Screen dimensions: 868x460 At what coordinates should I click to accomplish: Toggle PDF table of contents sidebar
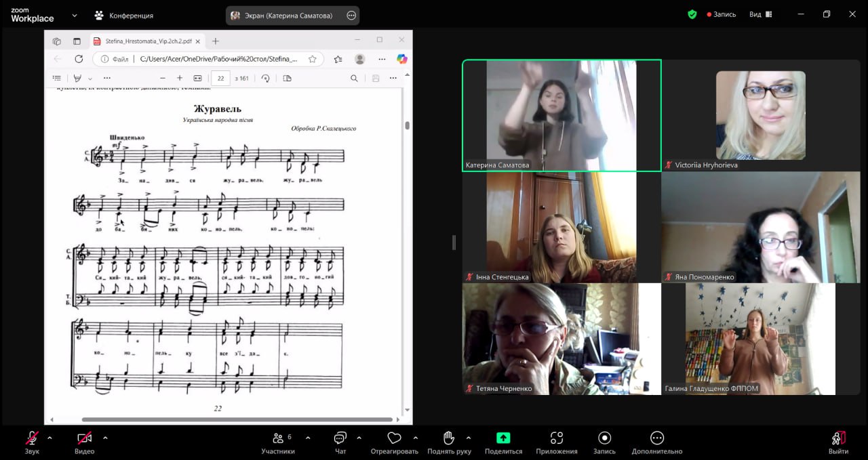point(57,78)
